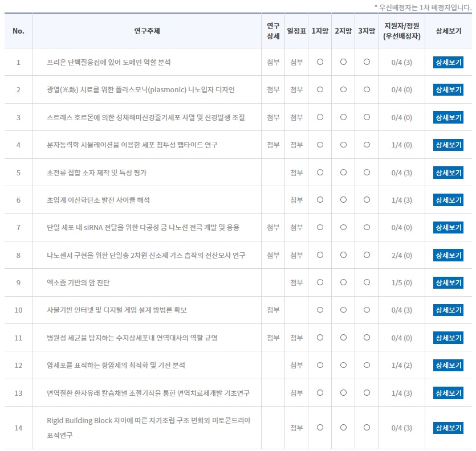The width and height of the screenshot is (476, 451).
Task: Open 일정표 첨부 link in row 14
Action: point(296,428)
